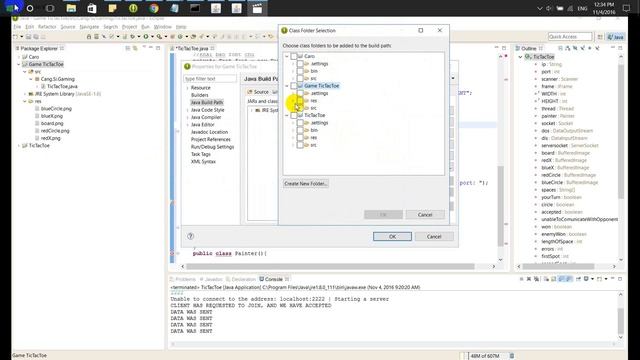This screenshot has width=640, height=360.
Task: Click the help icon in Properties dialog
Action: coord(190,236)
